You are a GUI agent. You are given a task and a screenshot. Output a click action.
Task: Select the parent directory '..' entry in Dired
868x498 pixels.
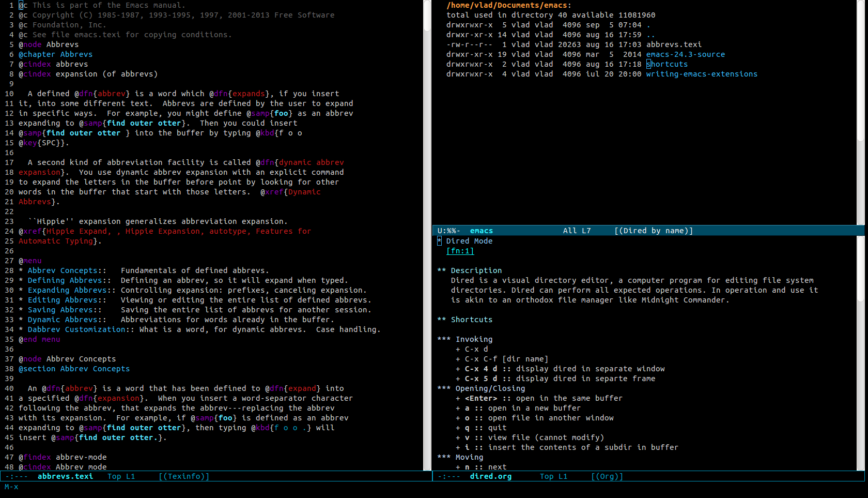tap(650, 35)
